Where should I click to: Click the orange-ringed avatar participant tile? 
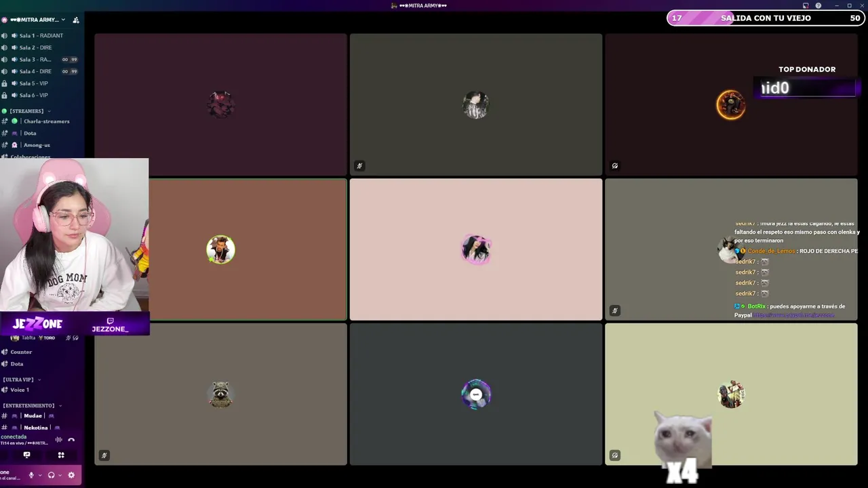click(731, 104)
